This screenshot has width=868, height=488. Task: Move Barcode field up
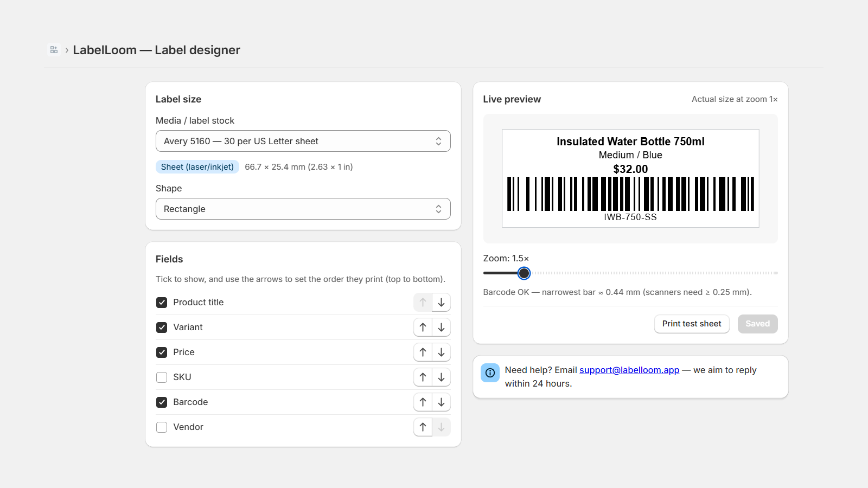point(423,402)
